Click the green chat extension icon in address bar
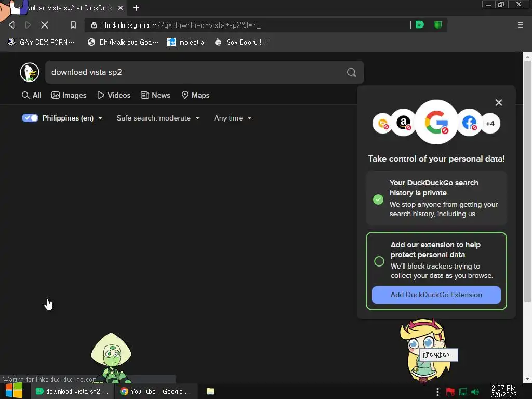Screen dimensions: 532x399 pos(420,25)
